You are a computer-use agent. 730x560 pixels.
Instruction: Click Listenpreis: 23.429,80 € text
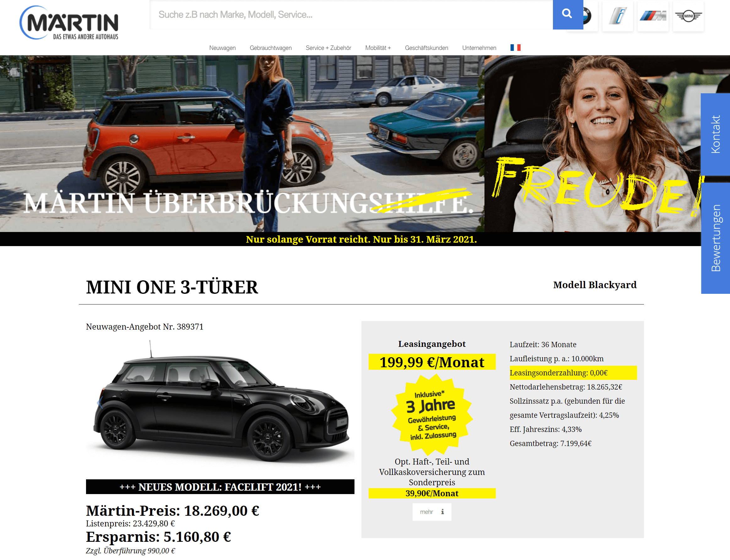click(x=130, y=524)
